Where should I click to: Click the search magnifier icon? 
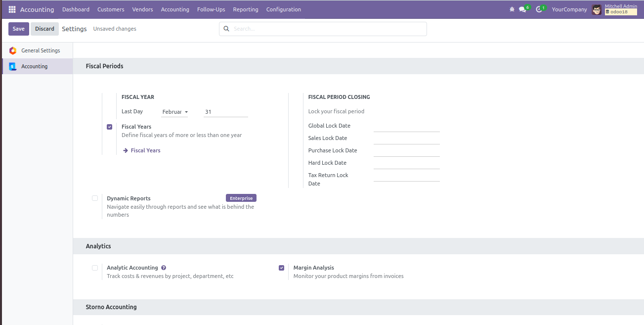point(226,29)
